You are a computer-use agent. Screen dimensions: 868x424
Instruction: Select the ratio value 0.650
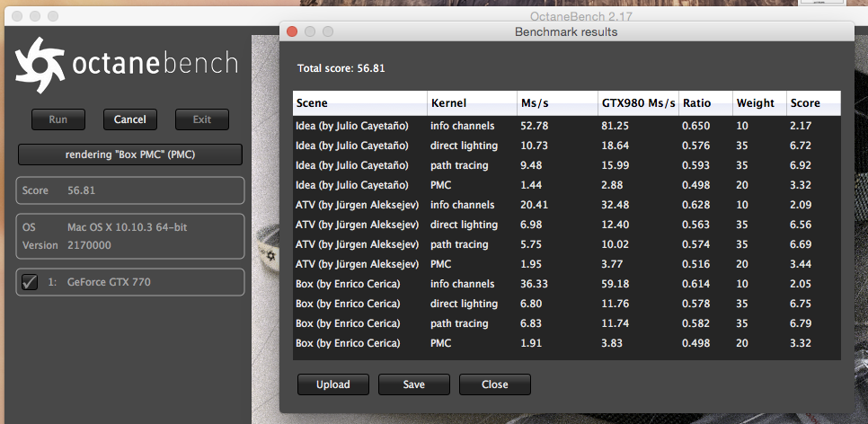point(696,126)
